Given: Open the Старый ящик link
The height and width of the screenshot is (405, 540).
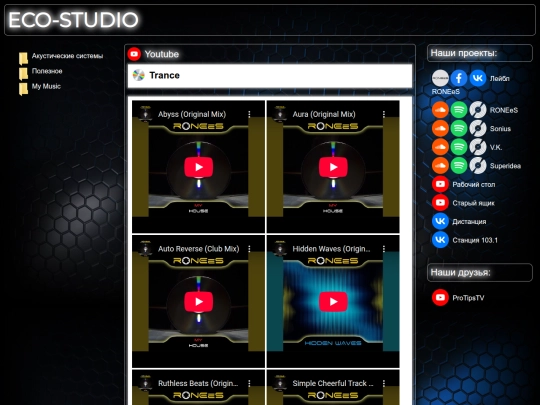Looking at the screenshot, I should (x=473, y=203).
